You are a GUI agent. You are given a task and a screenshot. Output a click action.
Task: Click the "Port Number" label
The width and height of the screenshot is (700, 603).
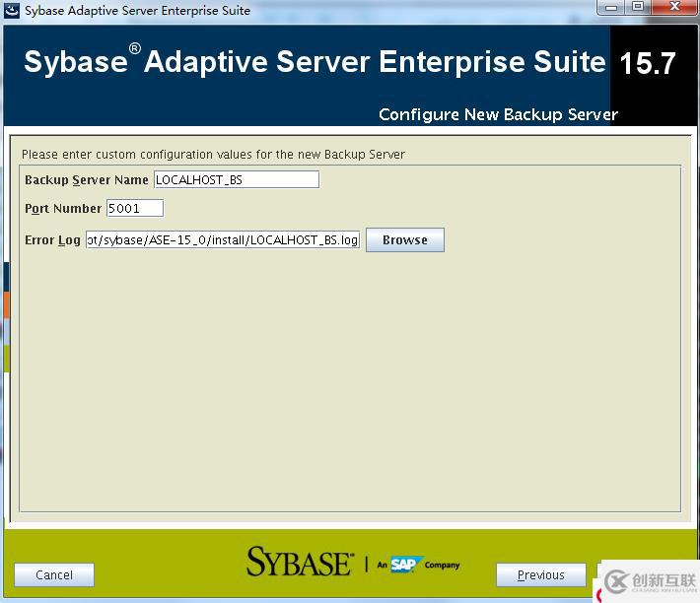click(x=63, y=208)
